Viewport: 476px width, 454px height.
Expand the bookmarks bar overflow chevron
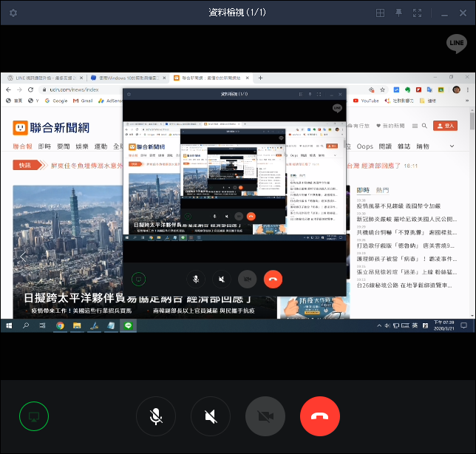pyautogui.click(x=467, y=101)
